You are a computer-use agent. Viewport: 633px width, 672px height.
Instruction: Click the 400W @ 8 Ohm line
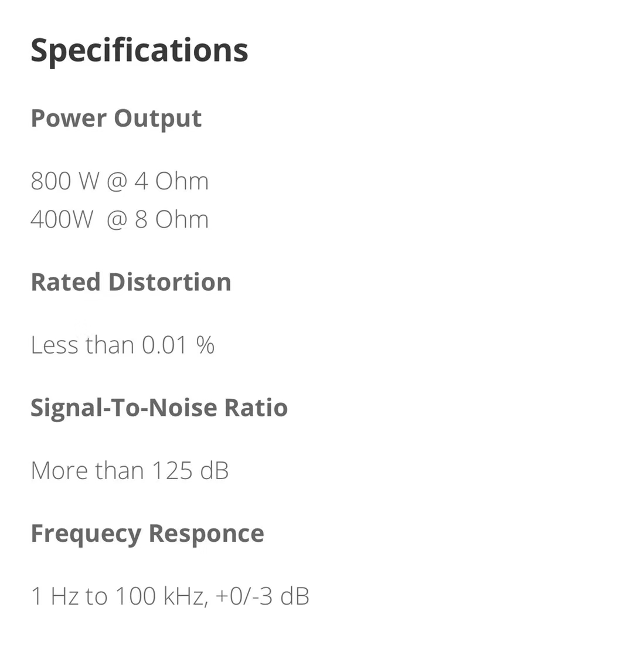pyautogui.click(x=120, y=219)
